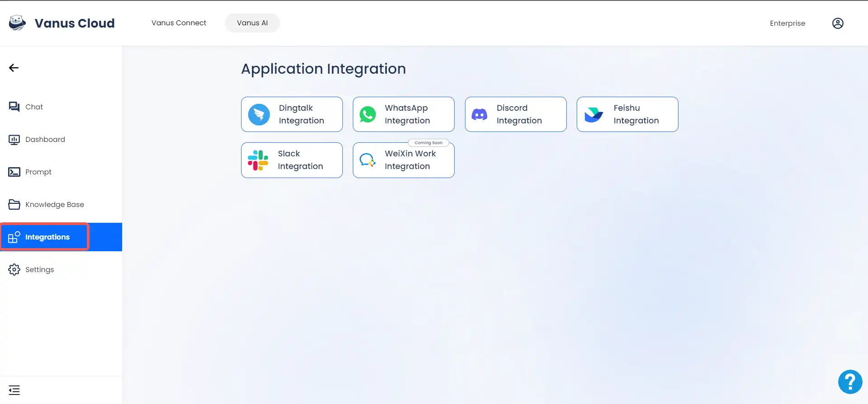
Task: Go back using the left arrow
Action: tap(14, 68)
